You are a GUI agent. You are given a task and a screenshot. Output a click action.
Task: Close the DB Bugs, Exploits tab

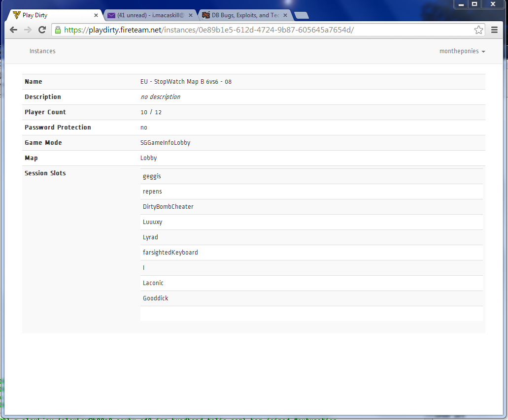(x=285, y=15)
